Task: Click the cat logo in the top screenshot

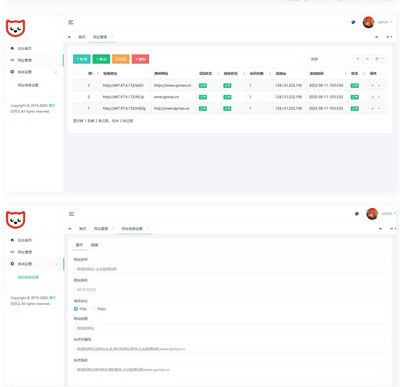Action: [x=15, y=28]
